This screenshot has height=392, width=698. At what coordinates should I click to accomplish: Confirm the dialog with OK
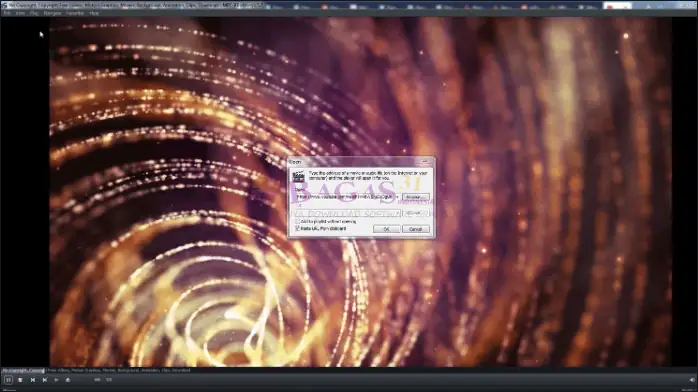386,229
